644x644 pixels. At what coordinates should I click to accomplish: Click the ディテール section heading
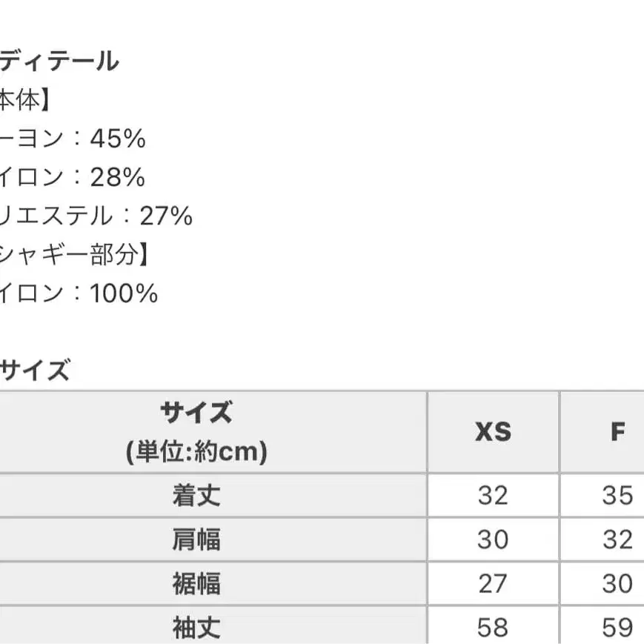point(59,61)
